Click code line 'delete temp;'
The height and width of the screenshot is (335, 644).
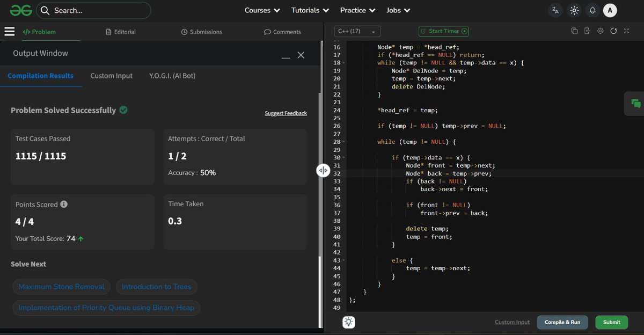pos(427,229)
